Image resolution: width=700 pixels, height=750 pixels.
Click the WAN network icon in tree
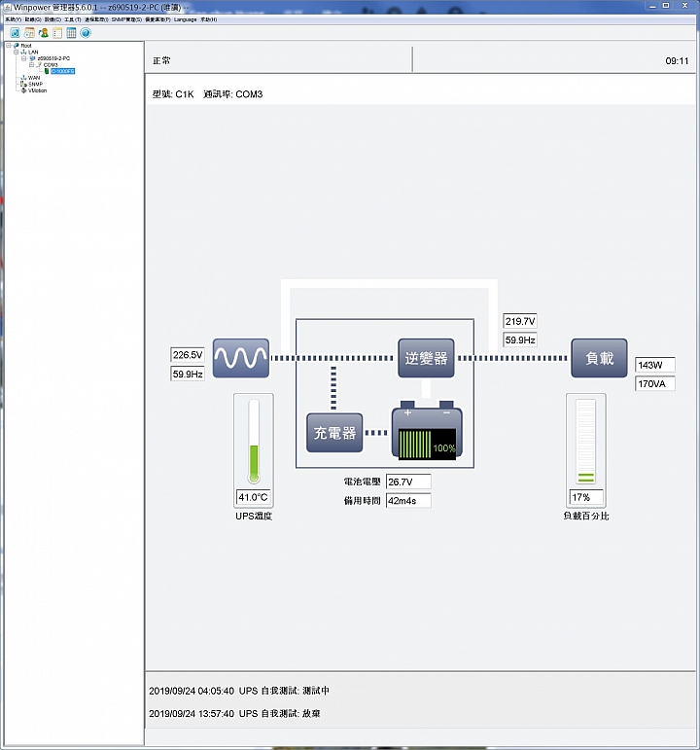pos(24,78)
